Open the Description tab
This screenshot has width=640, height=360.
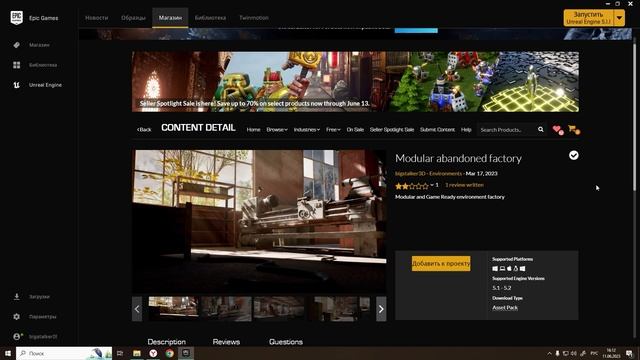[167, 342]
